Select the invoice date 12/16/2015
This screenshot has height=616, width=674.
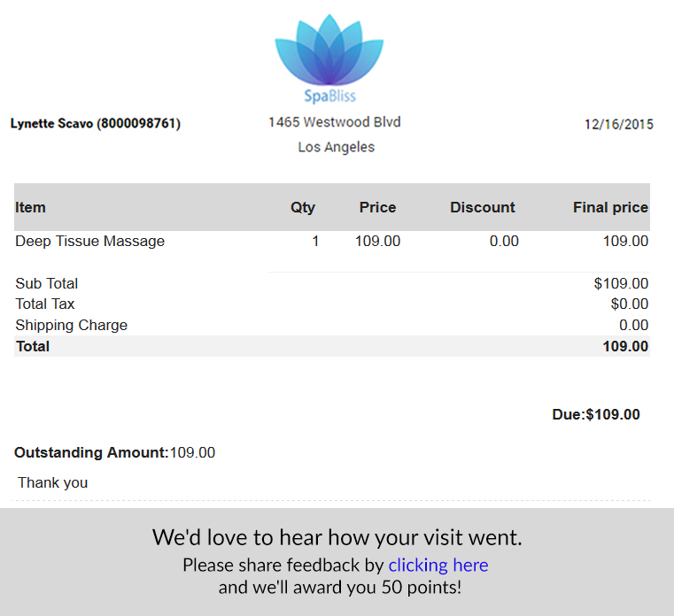(x=618, y=125)
